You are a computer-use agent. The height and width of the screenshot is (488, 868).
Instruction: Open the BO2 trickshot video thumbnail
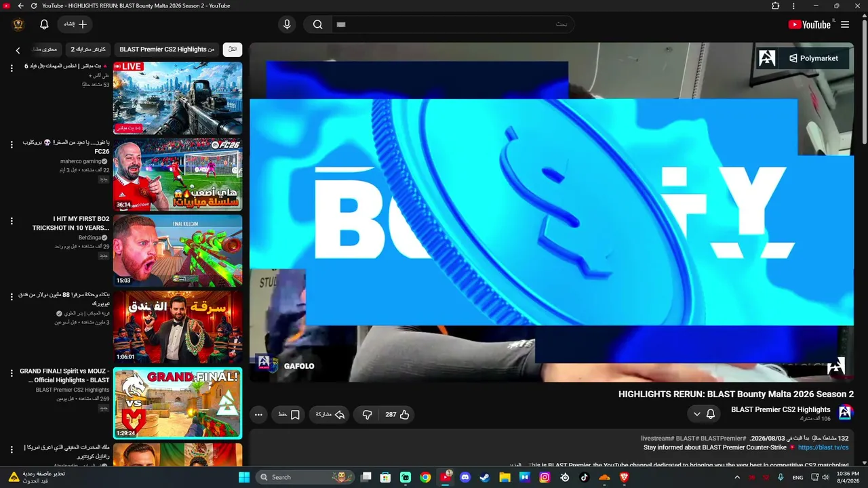178,250
